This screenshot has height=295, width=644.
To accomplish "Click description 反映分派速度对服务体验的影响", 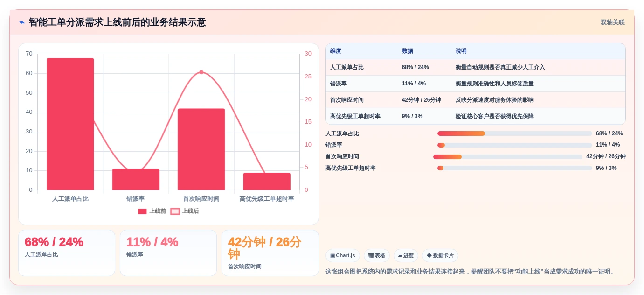I will click(495, 100).
